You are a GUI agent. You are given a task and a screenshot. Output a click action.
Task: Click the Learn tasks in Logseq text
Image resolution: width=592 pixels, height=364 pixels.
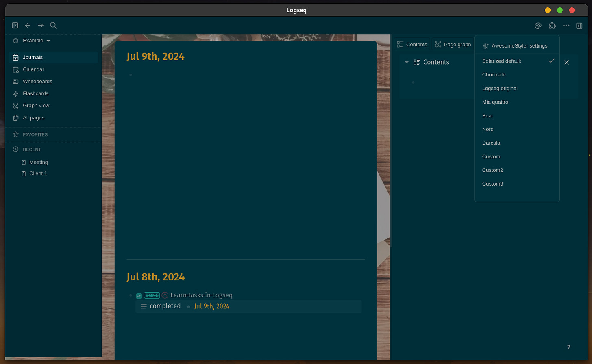coord(202,295)
